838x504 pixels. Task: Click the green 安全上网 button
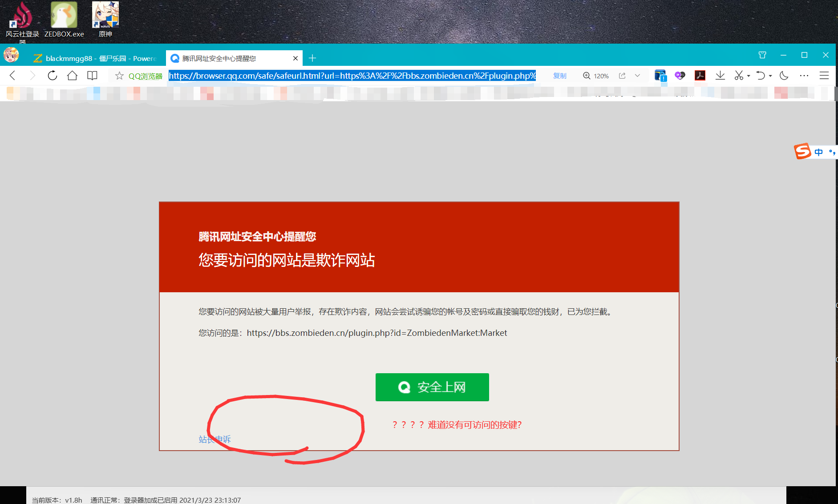(432, 387)
